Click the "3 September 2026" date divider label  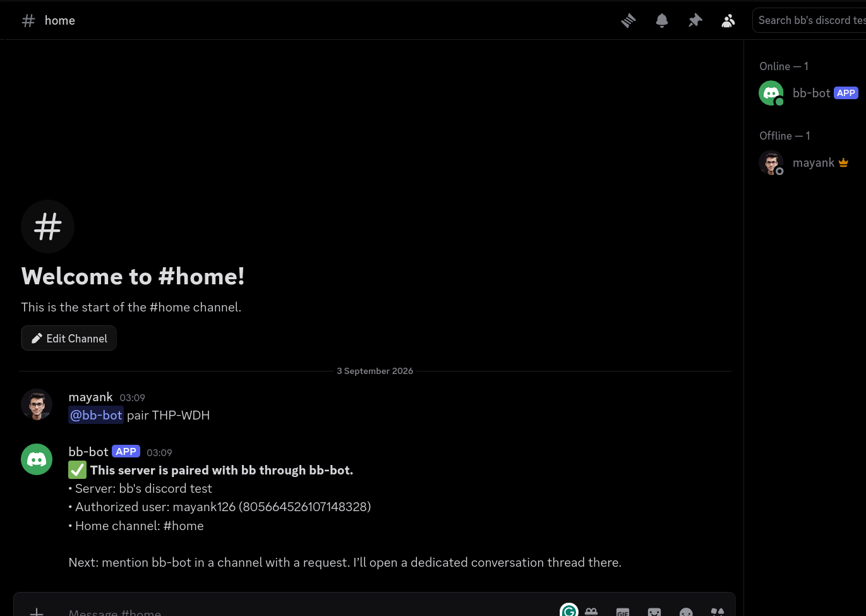(375, 371)
